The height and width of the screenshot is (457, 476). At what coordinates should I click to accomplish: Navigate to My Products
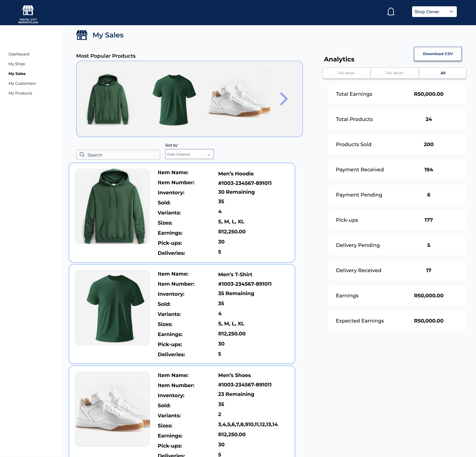[x=20, y=93]
